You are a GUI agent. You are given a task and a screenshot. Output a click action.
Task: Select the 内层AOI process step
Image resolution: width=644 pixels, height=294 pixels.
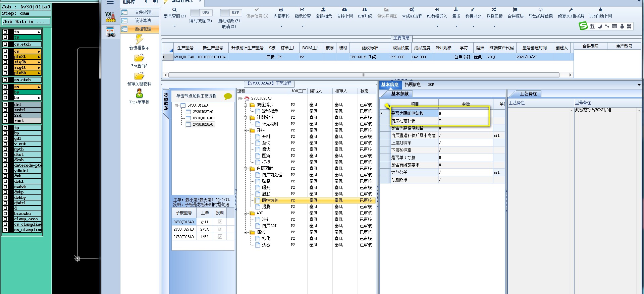[269, 226]
